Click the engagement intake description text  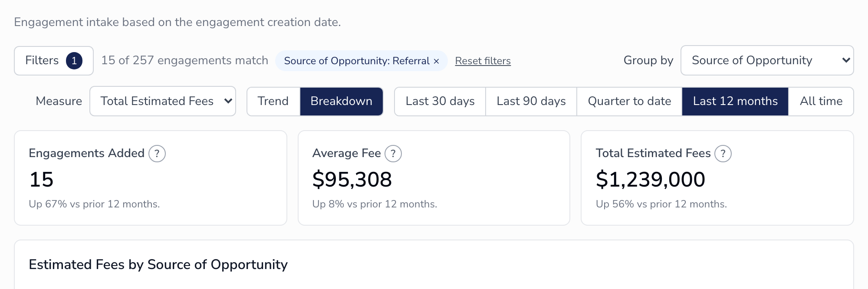pyautogui.click(x=178, y=22)
